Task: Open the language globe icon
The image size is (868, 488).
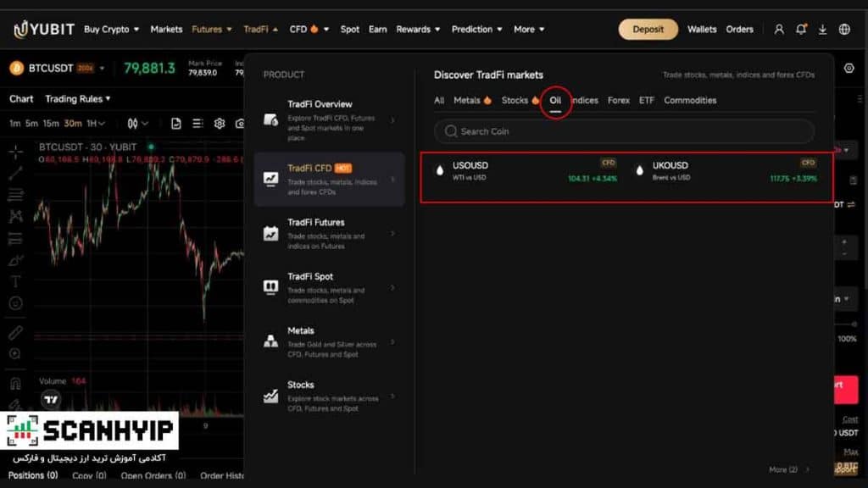Action: tap(844, 30)
